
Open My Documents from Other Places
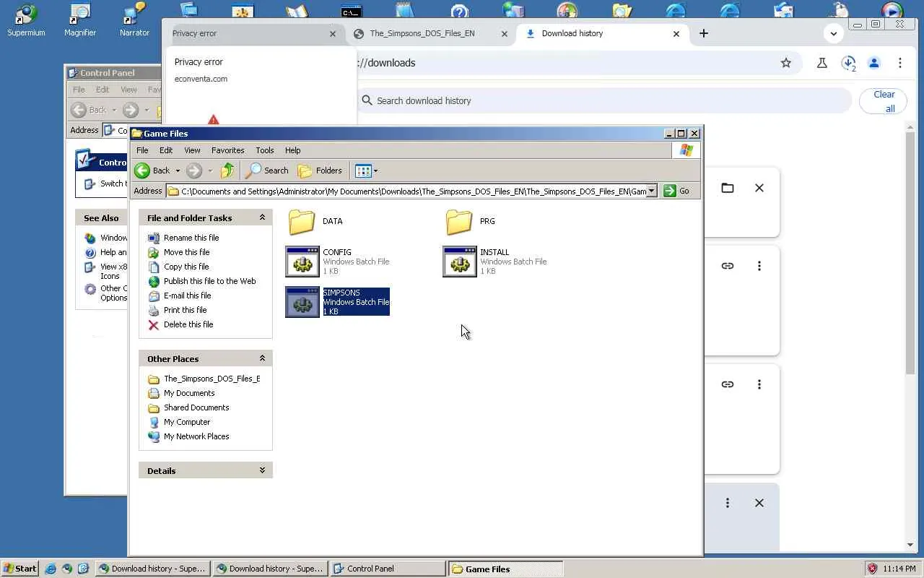189,393
